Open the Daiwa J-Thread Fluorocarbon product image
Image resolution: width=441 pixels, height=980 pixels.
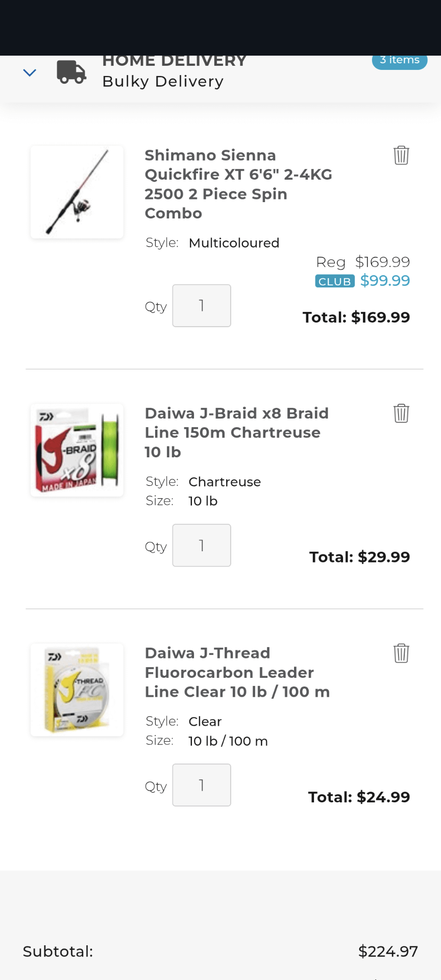[x=77, y=690]
